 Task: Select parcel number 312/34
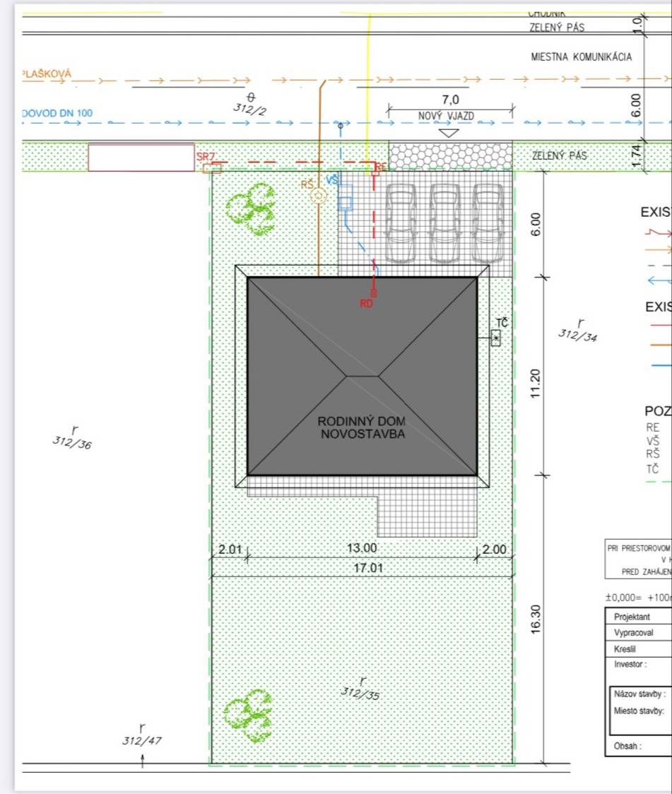(578, 335)
